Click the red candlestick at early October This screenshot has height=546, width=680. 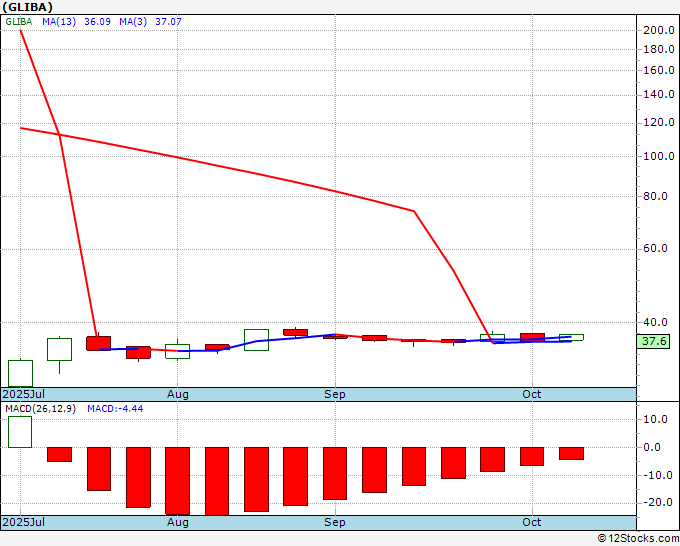(x=532, y=337)
